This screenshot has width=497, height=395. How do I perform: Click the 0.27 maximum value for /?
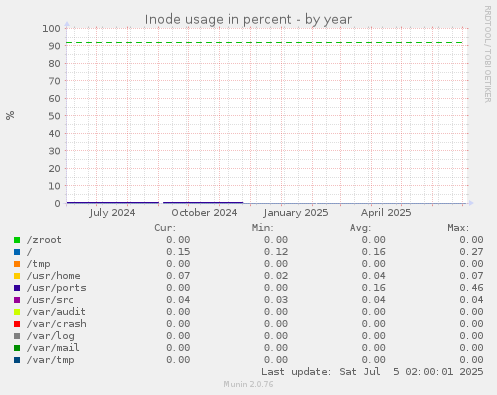pyautogui.click(x=471, y=252)
